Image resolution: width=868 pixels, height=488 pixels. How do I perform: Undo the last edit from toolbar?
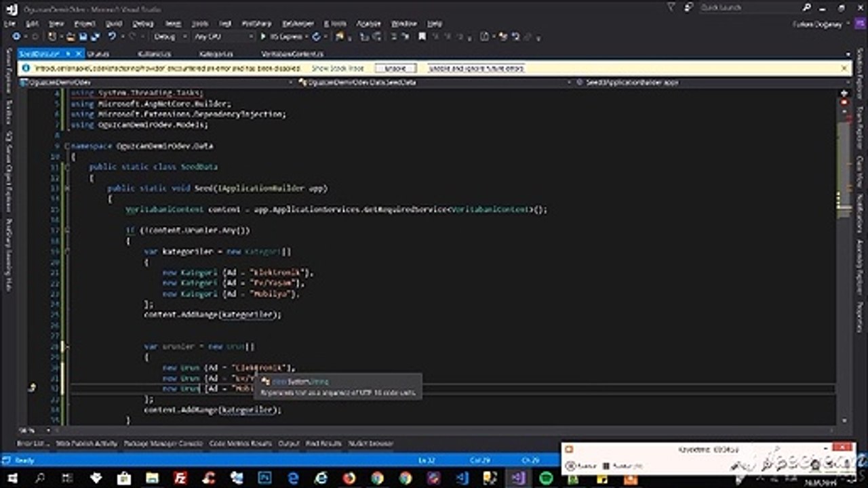pos(112,36)
